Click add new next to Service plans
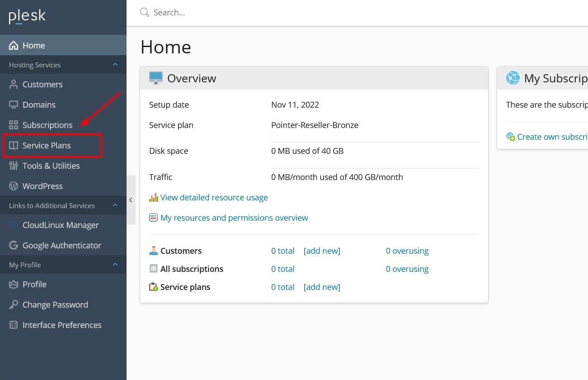This screenshot has width=588, height=380. click(x=322, y=287)
